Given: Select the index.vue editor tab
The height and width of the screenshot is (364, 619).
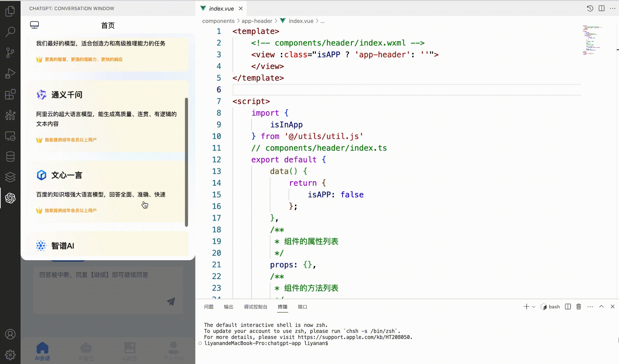Looking at the screenshot, I should pos(221,8).
